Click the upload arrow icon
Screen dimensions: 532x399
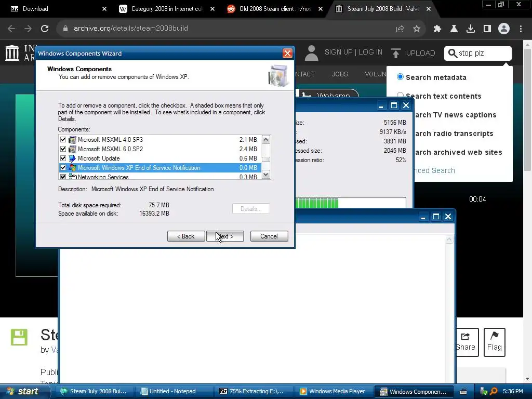coord(395,54)
